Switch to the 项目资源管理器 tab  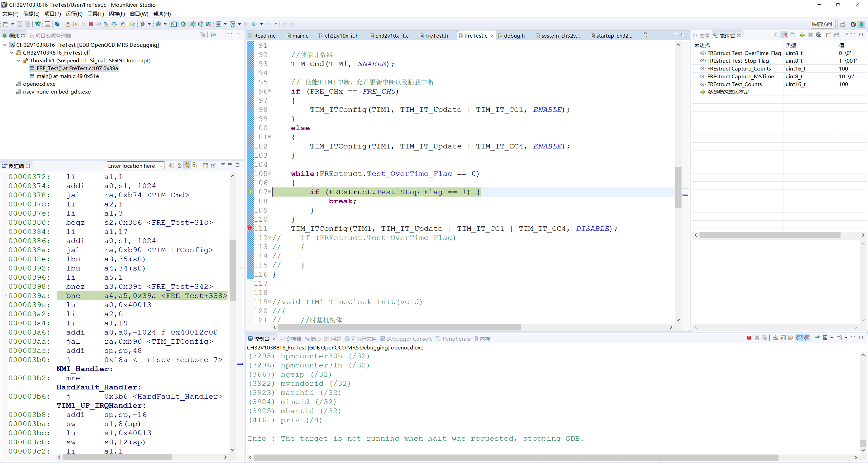point(50,36)
